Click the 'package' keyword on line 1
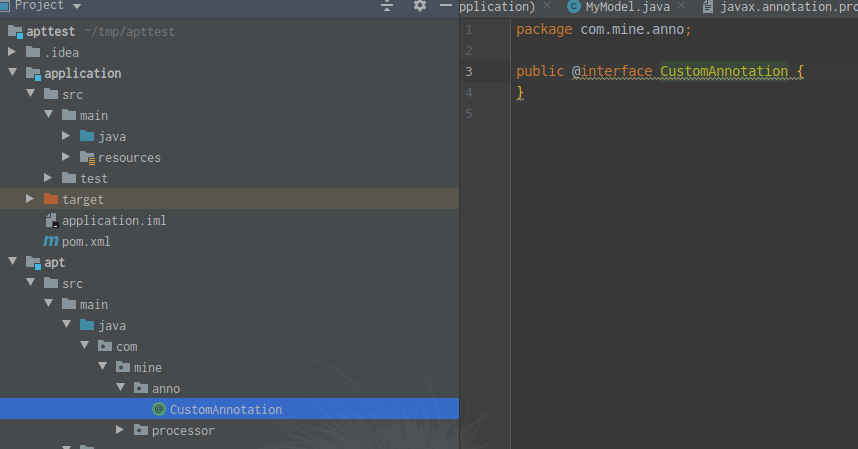The height and width of the screenshot is (449, 858). click(544, 30)
